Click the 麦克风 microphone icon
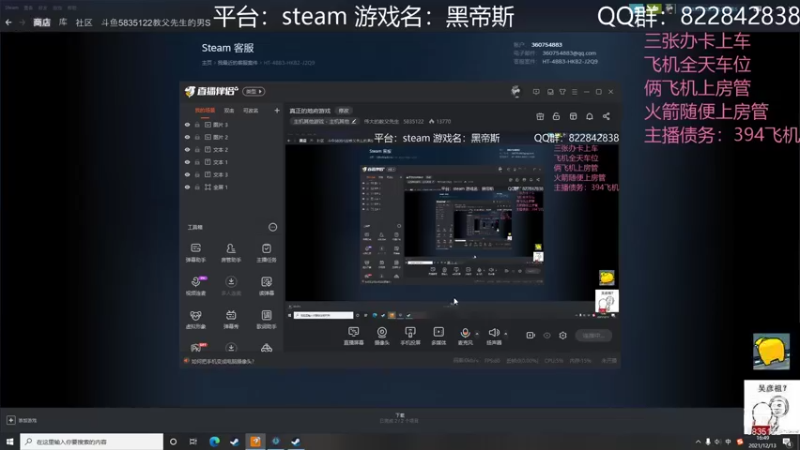The image size is (800, 450). click(x=465, y=333)
